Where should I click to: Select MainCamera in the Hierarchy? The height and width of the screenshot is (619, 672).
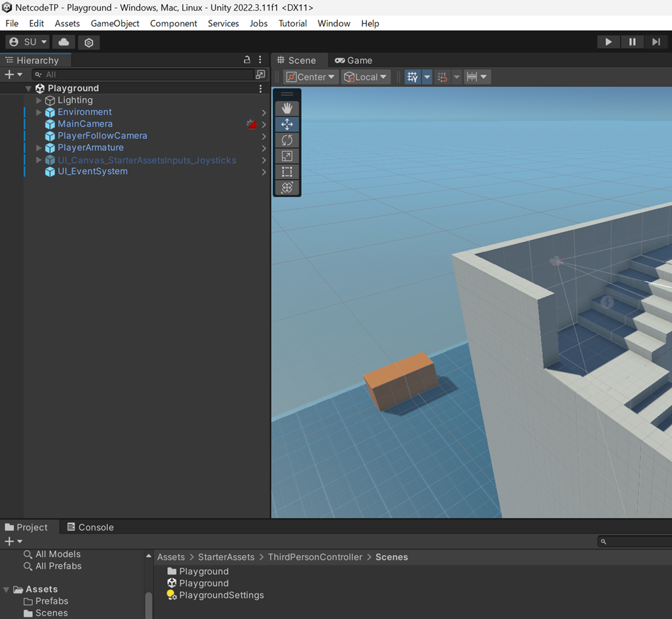pyautogui.click(x=85, y=124)
